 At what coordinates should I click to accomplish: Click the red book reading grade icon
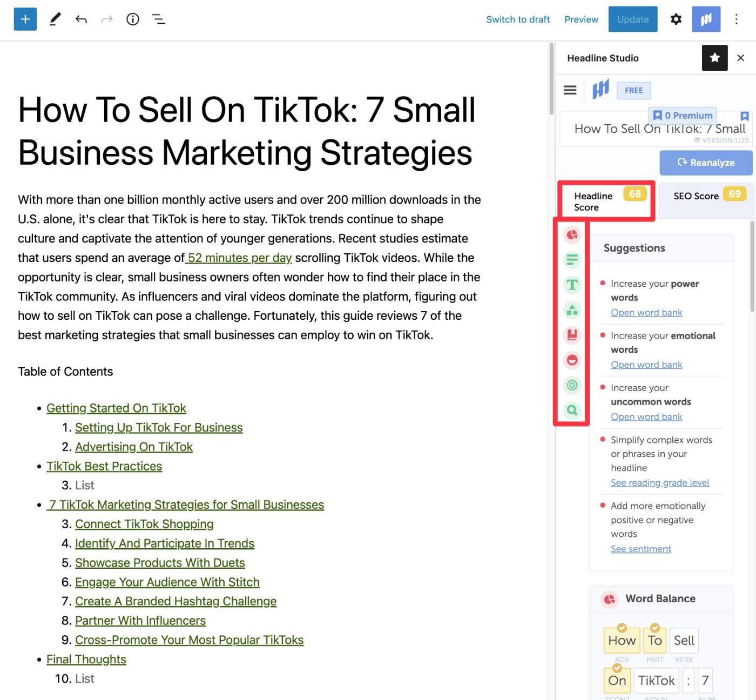[572, 335]
